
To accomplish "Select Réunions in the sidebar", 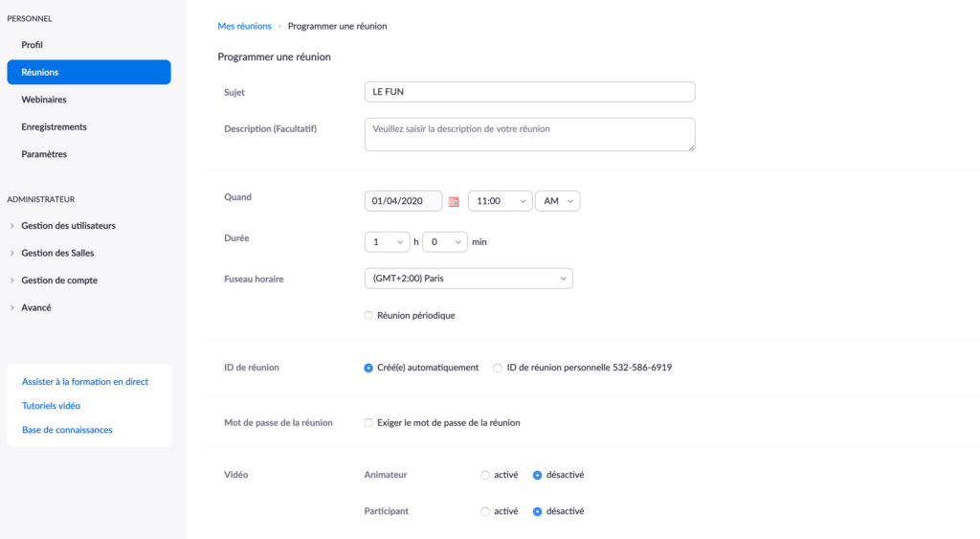I will tap(89, 73).
